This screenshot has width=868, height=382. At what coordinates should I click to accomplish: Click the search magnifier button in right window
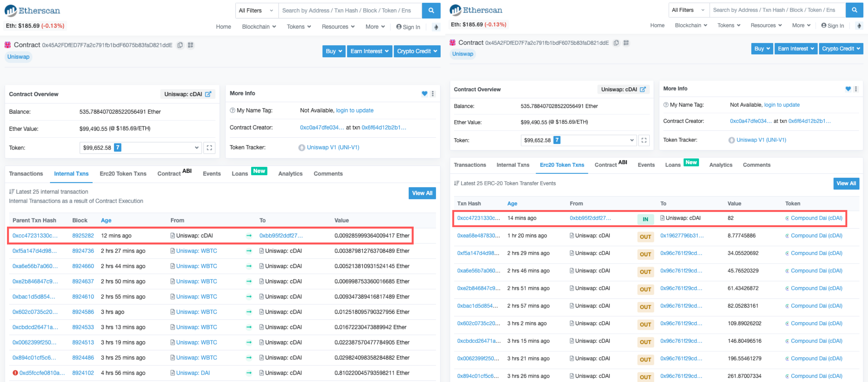coord(855,10)
